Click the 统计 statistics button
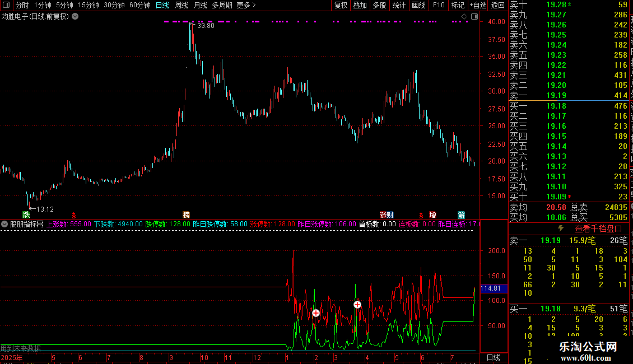 (399, 5)
